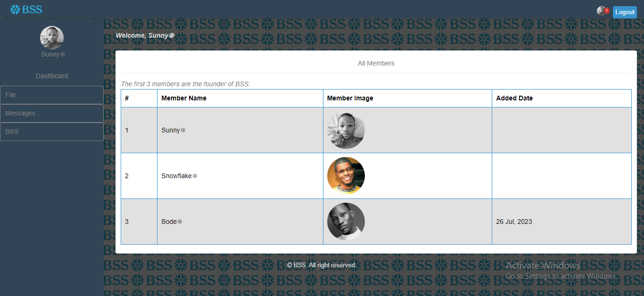644x296 pixels.
Task: Expand the File sidebar menu
Action: [x=52, y=95]
